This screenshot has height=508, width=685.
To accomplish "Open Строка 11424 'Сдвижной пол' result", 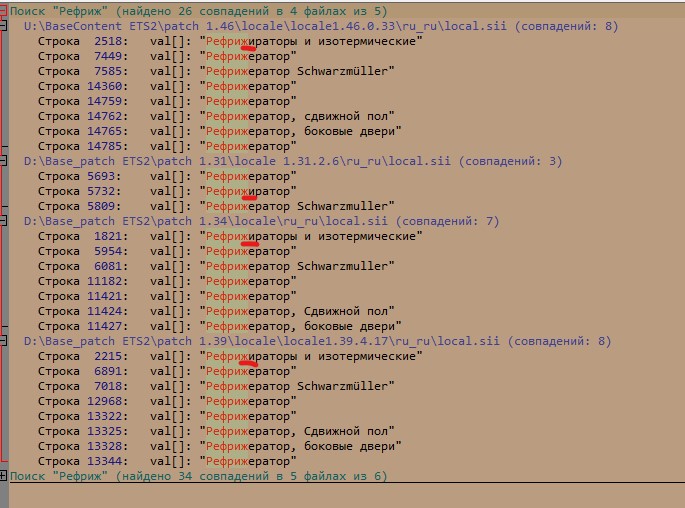I will pos(216,311).
